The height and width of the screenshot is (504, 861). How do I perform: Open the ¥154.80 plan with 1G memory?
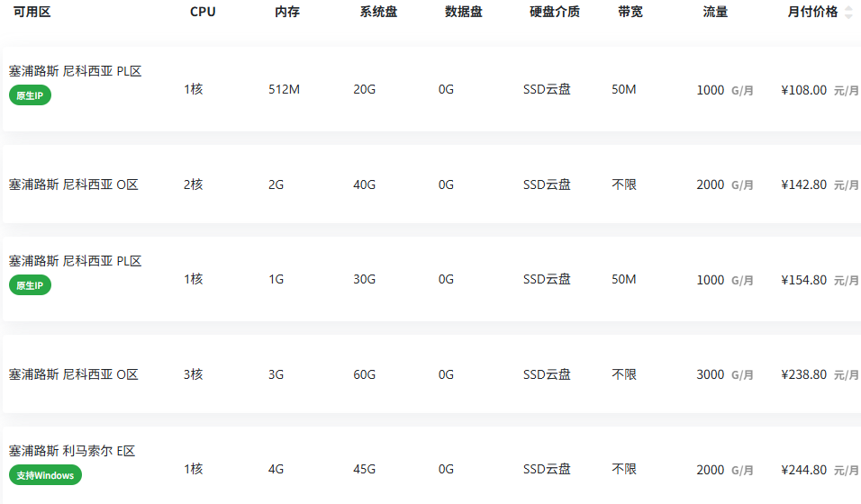pos(431,279)
